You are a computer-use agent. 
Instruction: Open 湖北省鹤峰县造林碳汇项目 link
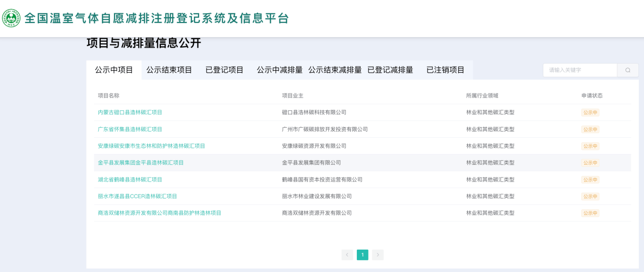point(130,179)
